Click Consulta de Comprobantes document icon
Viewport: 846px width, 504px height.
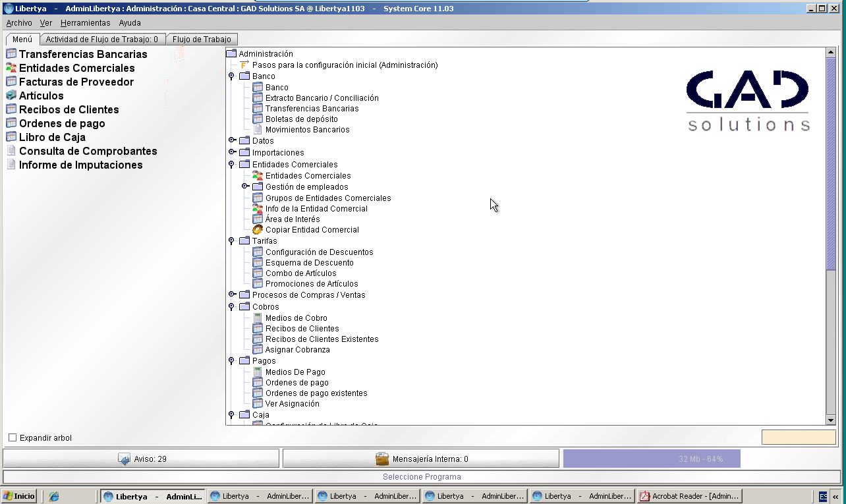11,151
